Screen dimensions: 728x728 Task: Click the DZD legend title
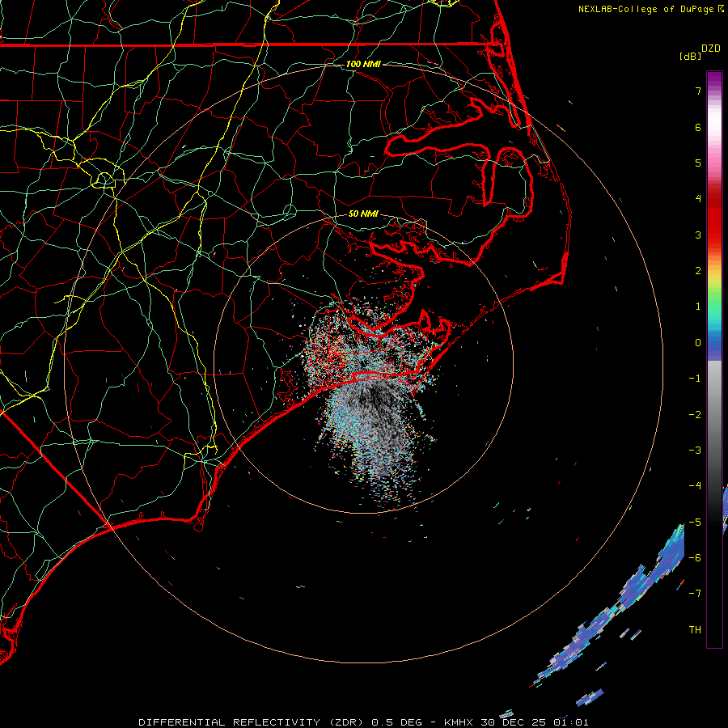tap(711, 49)
